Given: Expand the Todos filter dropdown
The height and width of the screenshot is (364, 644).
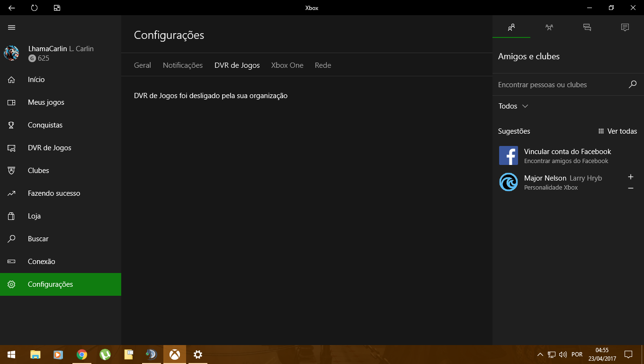Looking at the screenshot, I should (x=513, y=106).
